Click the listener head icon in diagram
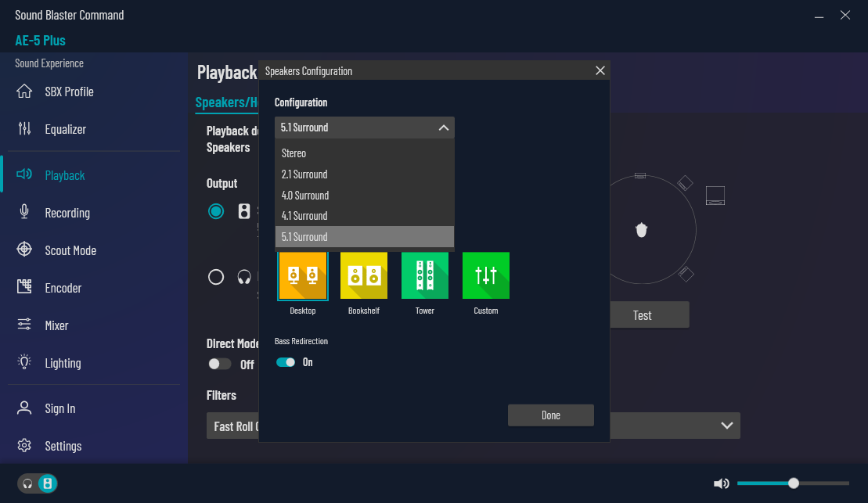Image resolution: width=868 pixels, height=503 pixels. pyautogui.click(x=642, y=230)
